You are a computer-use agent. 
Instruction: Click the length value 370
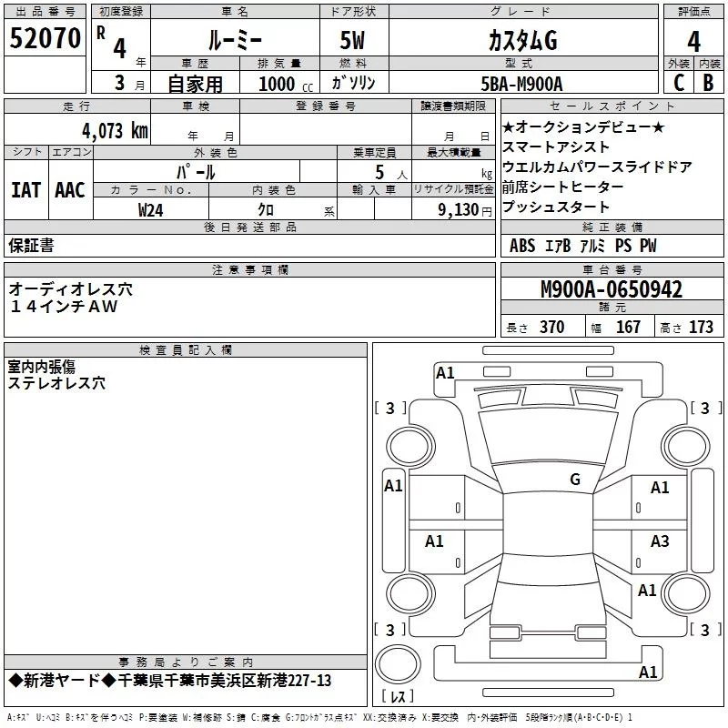coord(552,327)
